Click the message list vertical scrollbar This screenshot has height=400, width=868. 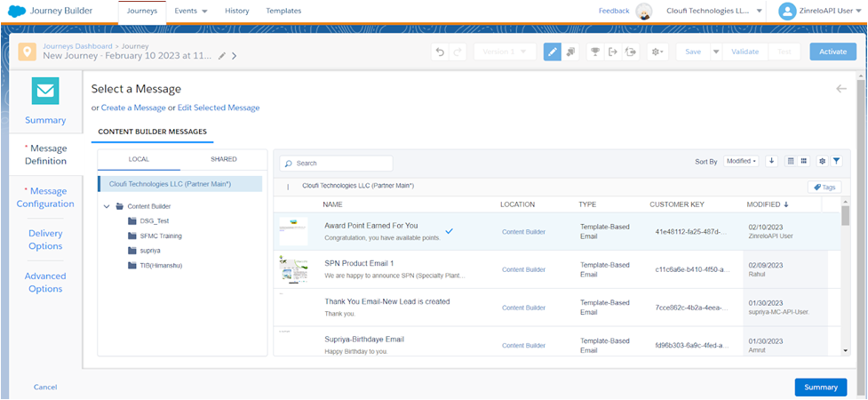click(845, 216)
